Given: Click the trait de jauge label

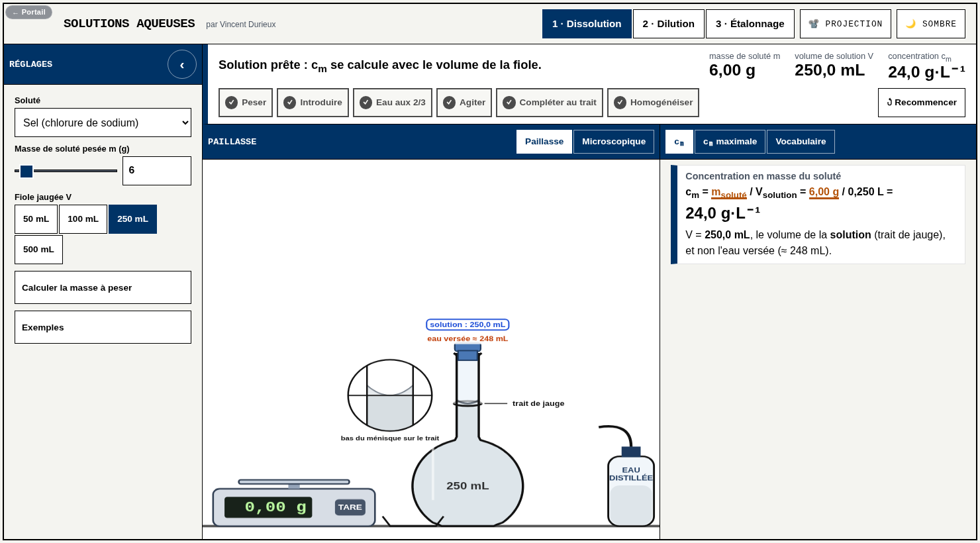Looking at the screenshot, I should point(538,403).
